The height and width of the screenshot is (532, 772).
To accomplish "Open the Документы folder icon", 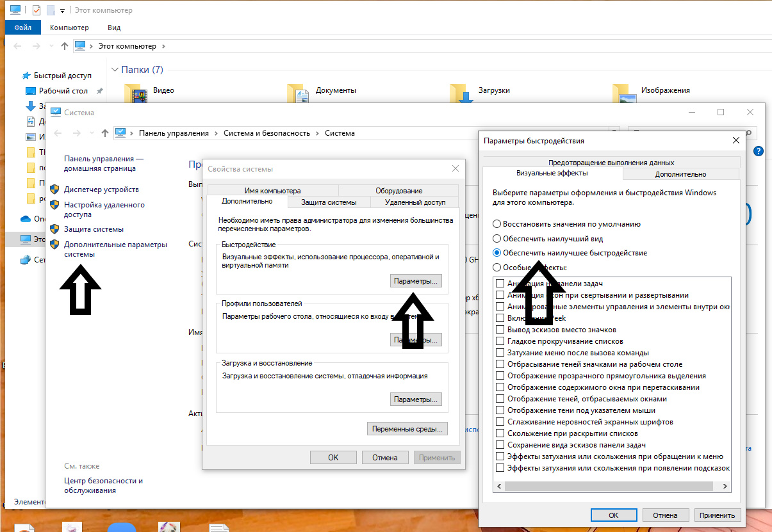I will (299, 94).
